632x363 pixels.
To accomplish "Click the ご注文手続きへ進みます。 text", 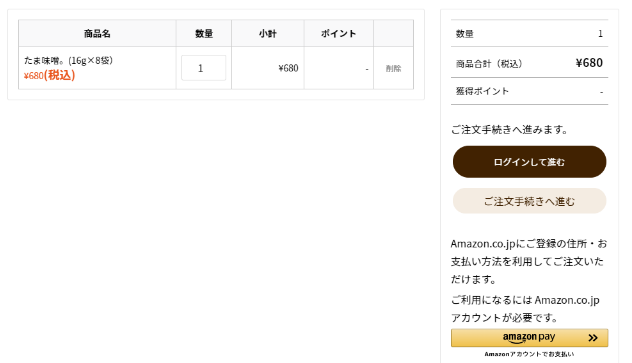I will pyautogui.click(x=509, y=130).
